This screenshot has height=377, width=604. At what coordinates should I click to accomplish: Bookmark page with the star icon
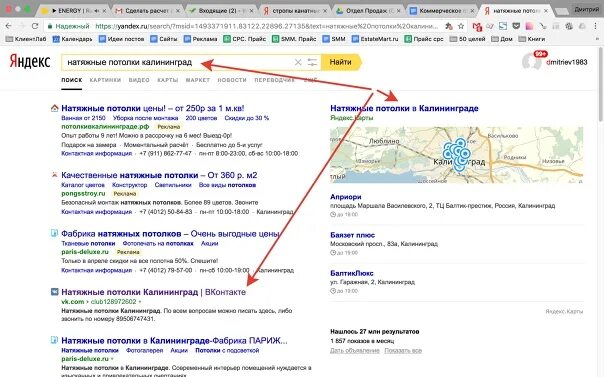point(461,26)
